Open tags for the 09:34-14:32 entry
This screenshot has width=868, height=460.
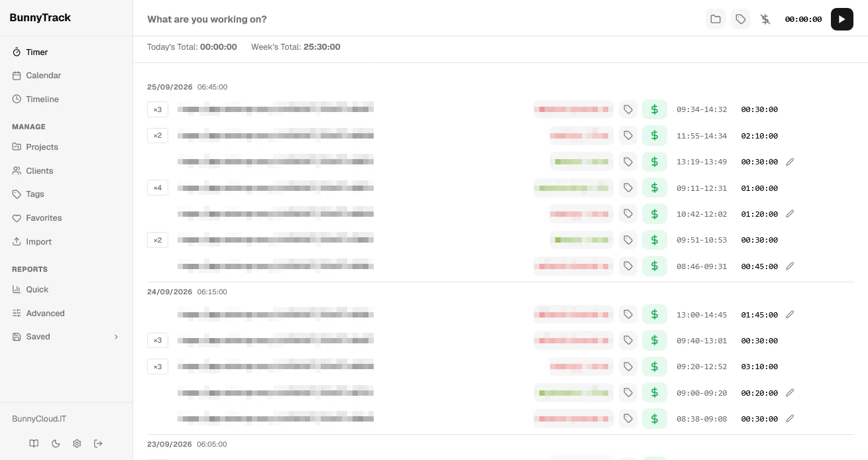(628, 109)
